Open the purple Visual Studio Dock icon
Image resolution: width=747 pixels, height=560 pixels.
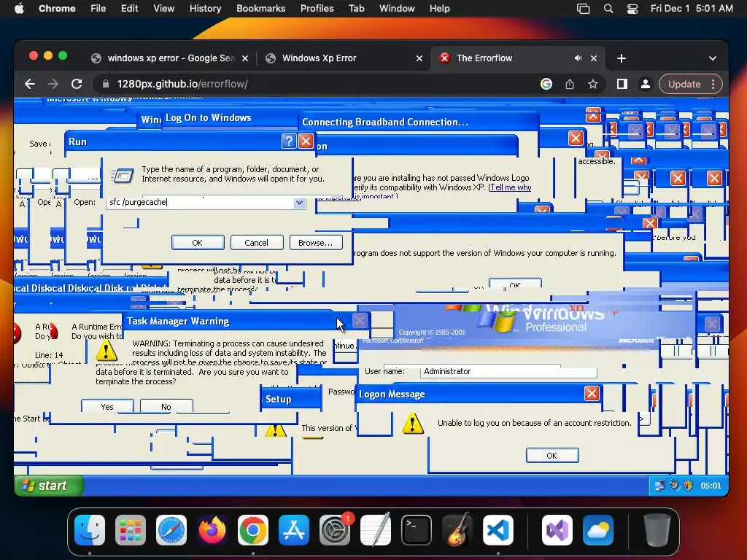(557, 530)
